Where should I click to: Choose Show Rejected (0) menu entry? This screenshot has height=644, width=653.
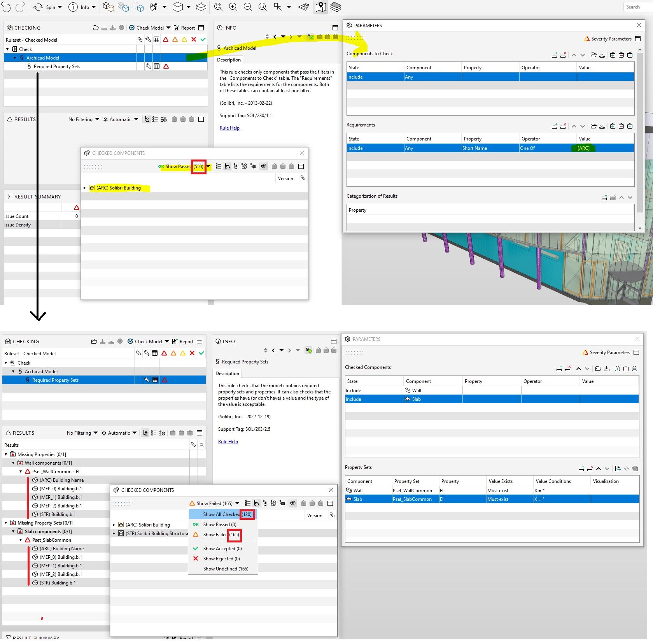pyautogui.click(x=223, y=559)
